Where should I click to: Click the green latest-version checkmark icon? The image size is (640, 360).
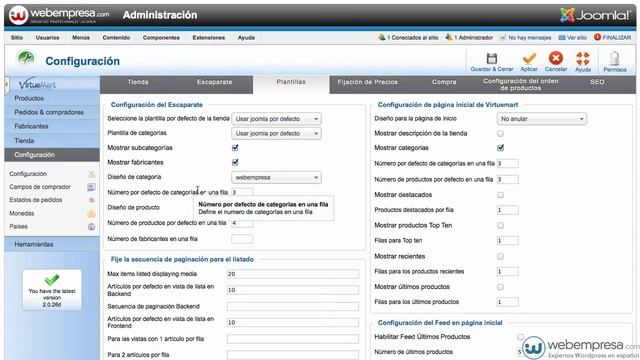coord(52,280)
